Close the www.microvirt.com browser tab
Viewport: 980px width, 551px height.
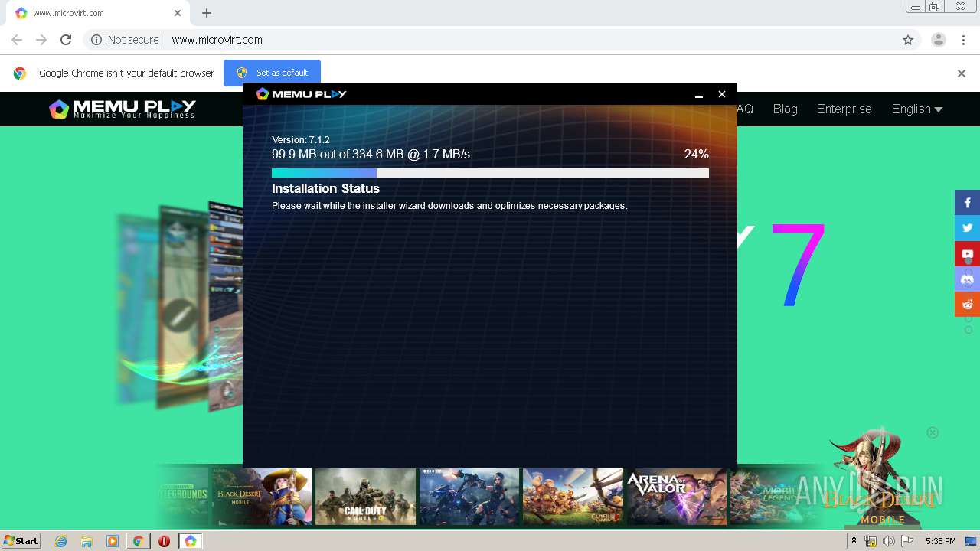tap(178, 13)
